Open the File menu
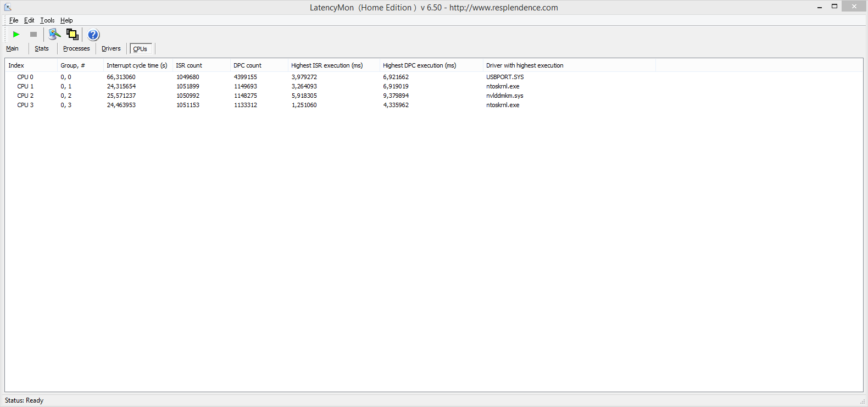 click(x=14, y=20)
